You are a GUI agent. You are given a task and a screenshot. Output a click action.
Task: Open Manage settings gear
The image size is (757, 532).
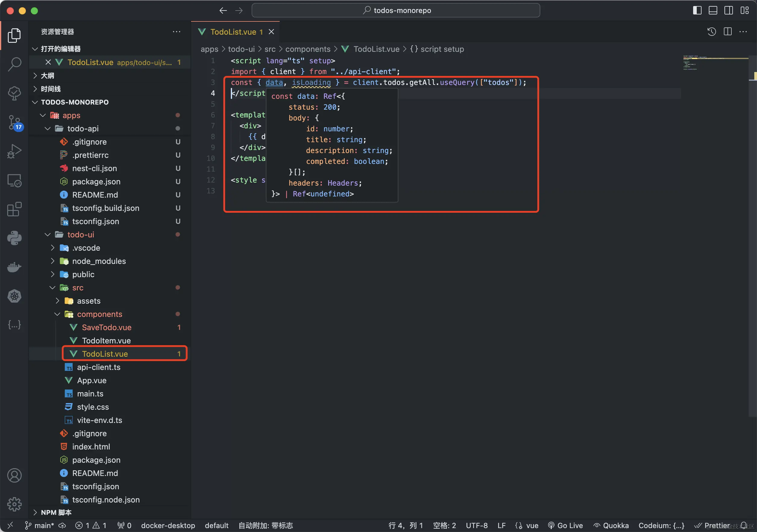[x=14, y=504]
